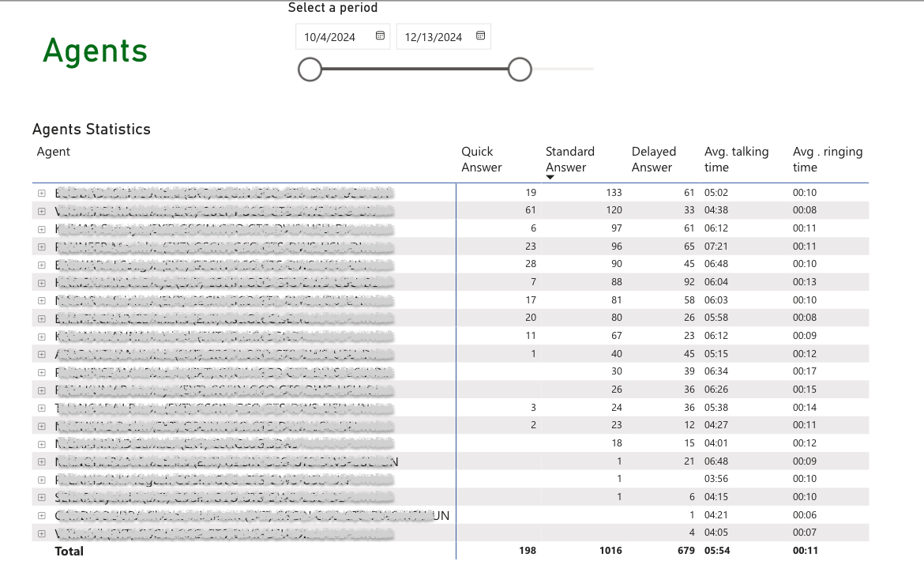Expand the agent row with 61 quick answers

pyautogui.click(x=41, y=211)
